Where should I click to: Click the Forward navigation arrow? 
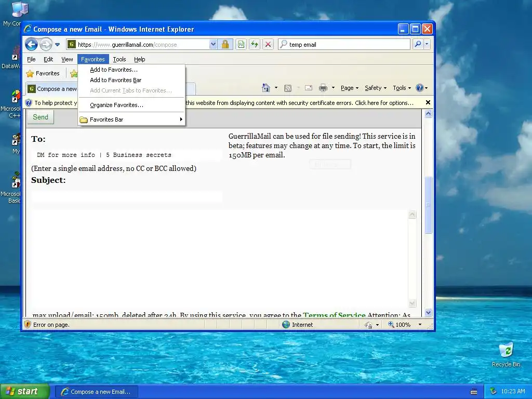click(x=46, y=45)
